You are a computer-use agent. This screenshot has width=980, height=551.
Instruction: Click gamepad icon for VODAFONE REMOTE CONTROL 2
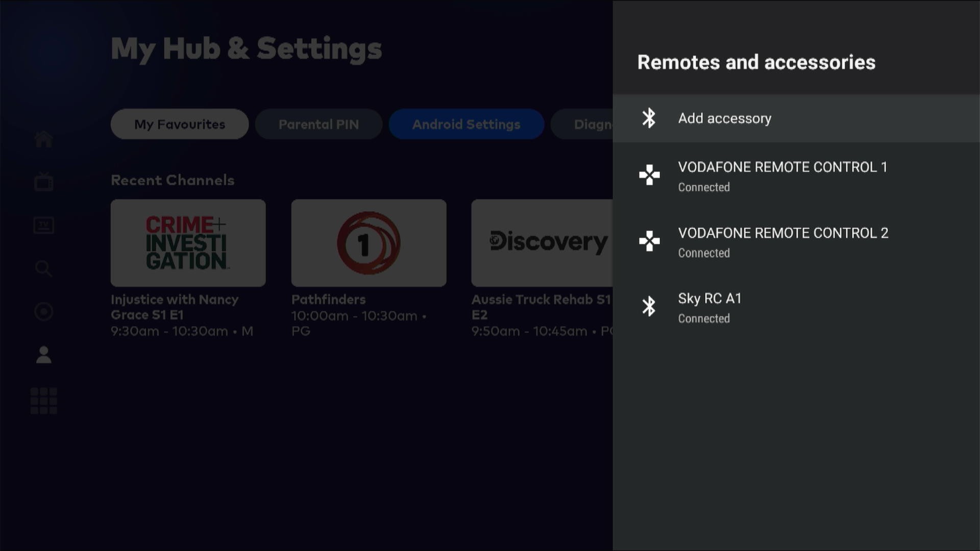point(649,241)
